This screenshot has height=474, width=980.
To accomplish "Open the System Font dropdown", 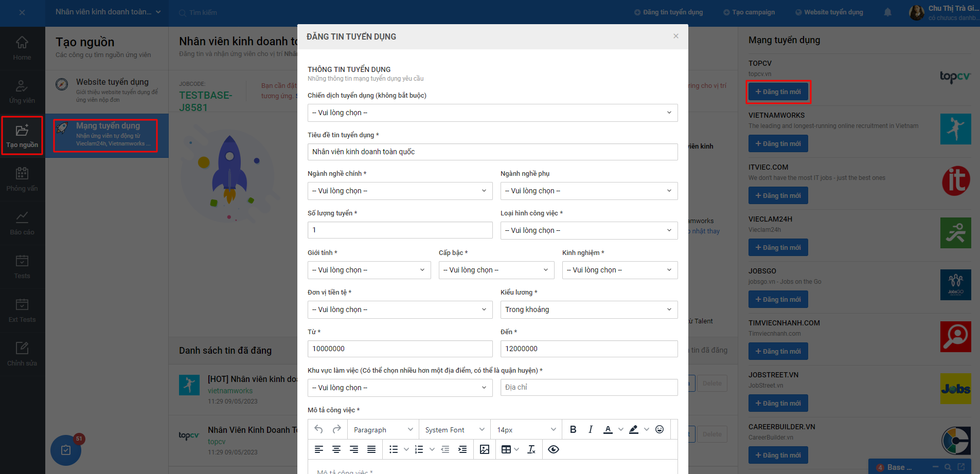I will click(x=455, y=430).
